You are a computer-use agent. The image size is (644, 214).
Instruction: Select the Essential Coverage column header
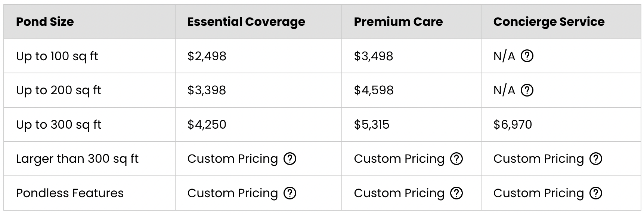[x=246, y=22]
